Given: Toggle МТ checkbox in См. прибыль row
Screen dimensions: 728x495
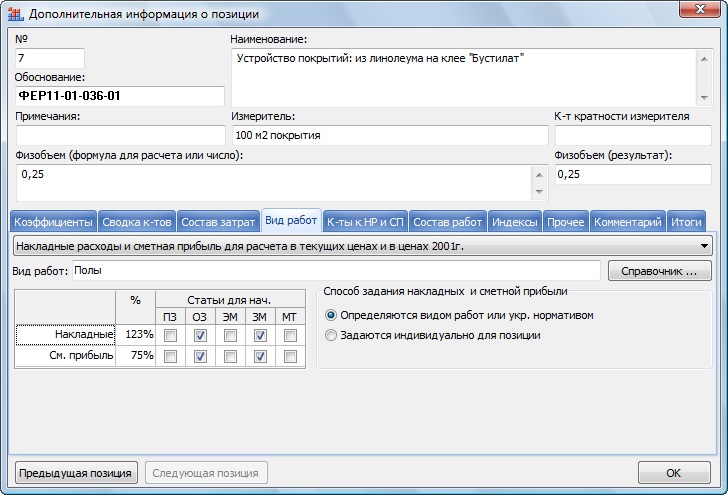Looking at the screenshot, I should pyautogui.click(x=290, y=356).
